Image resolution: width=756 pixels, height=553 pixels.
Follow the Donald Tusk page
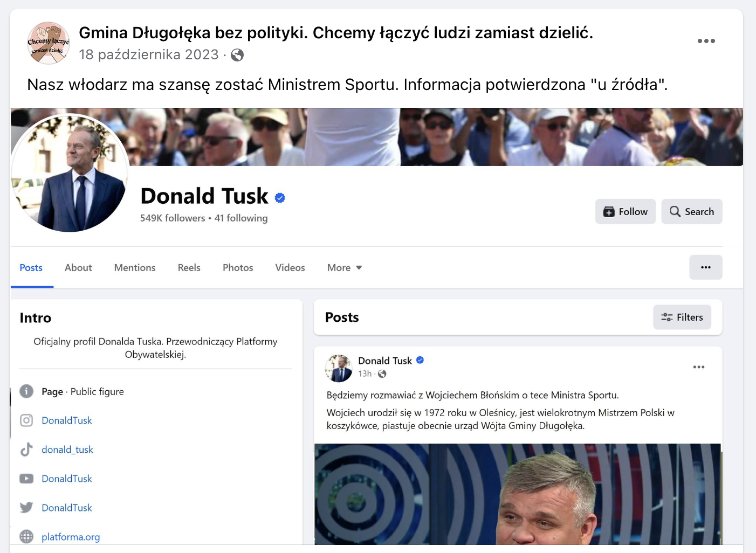tap(626, 212)
